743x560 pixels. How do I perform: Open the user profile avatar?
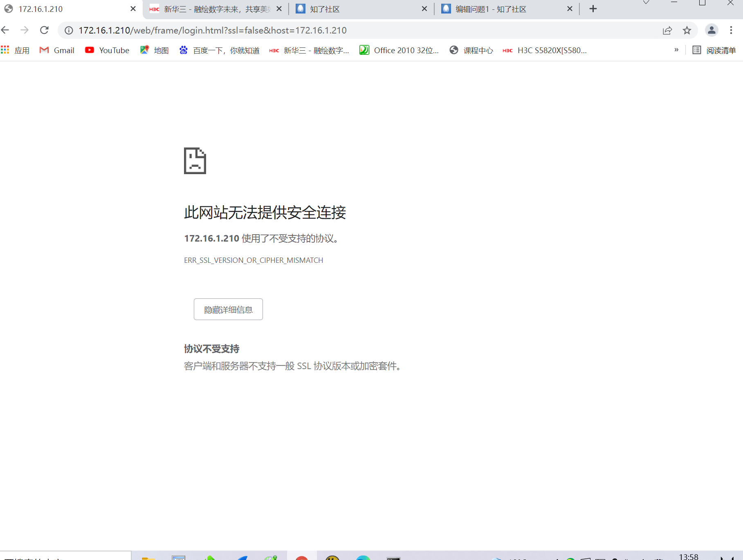712,30
